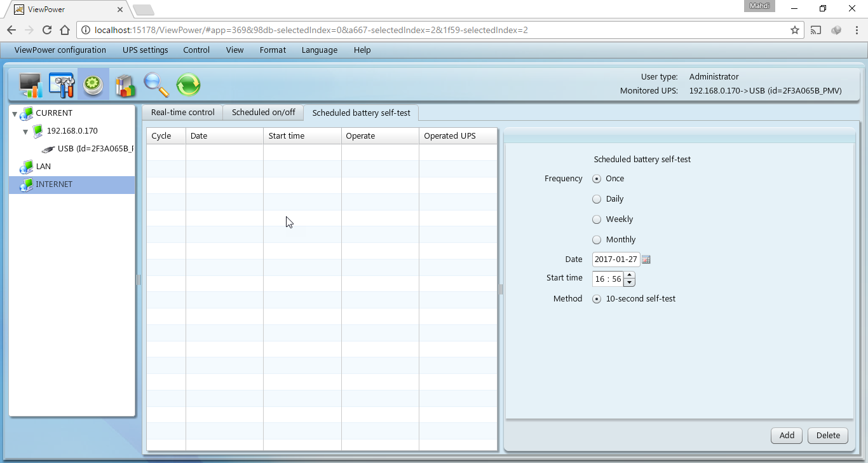Image resolution: width=868 pixels, height=463 pixels.
Task: Open the books and chart icon
Action: point(125,85)
